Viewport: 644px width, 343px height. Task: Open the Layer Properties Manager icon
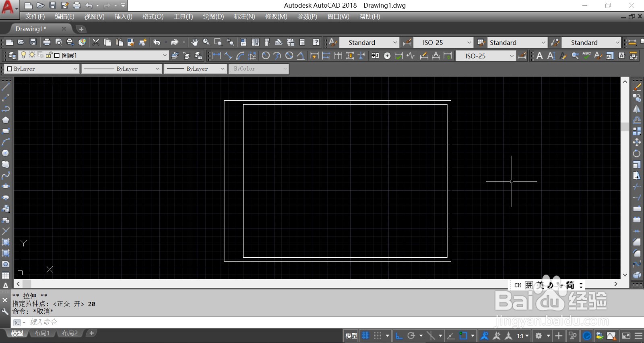point(12,56)
